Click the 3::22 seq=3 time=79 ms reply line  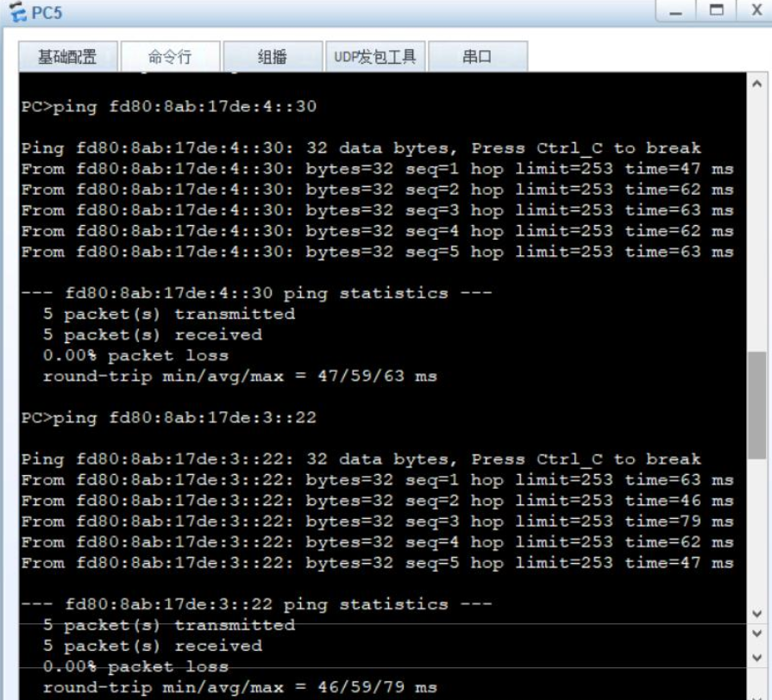(x=377, y=521)
